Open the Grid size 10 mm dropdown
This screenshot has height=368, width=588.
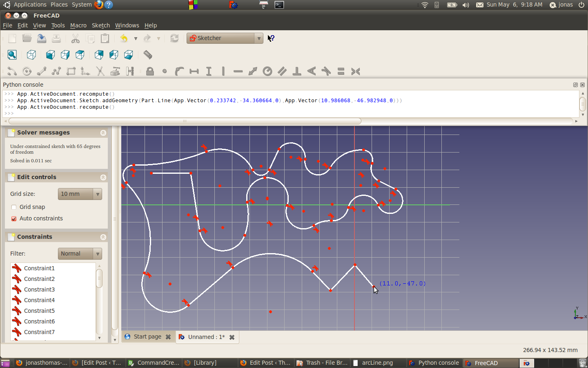tap(80, 194)
